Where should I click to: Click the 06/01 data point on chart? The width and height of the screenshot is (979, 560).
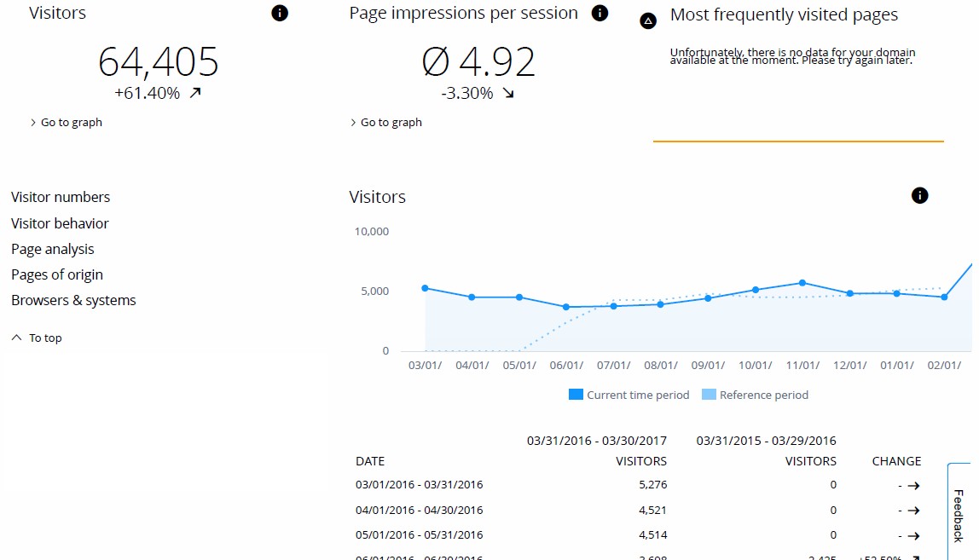pyautogui.click(x=566, y=307)
